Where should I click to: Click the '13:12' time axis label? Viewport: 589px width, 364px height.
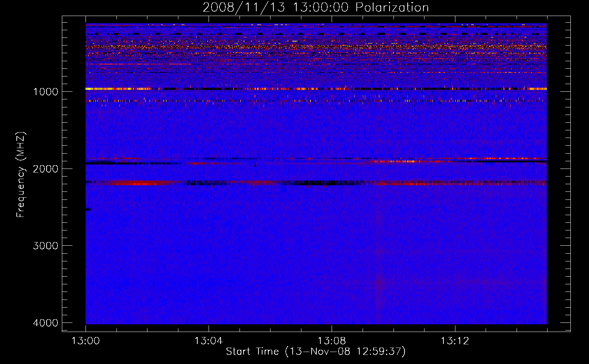coord(455,341)
